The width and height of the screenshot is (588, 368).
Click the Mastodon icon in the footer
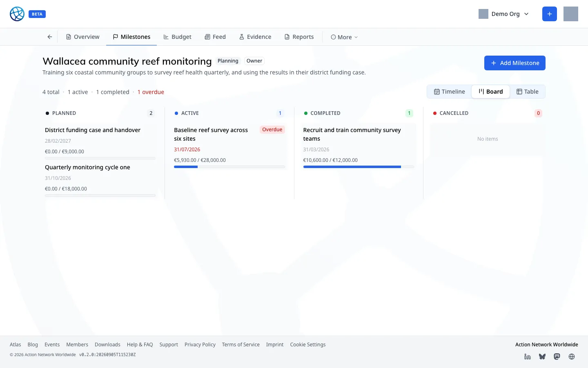pyautogui.click(x=557, y=357)
